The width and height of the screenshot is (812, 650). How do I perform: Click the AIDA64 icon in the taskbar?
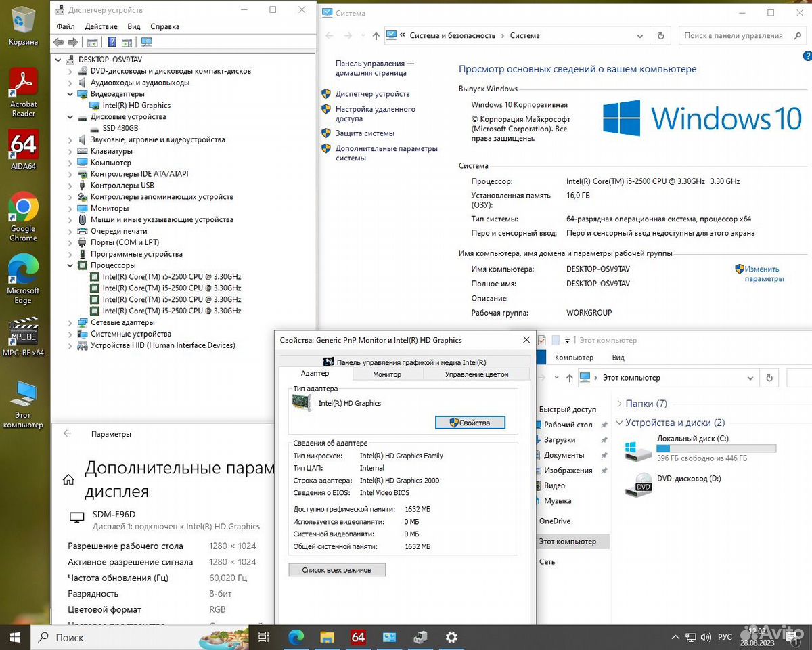click(359, 637)
